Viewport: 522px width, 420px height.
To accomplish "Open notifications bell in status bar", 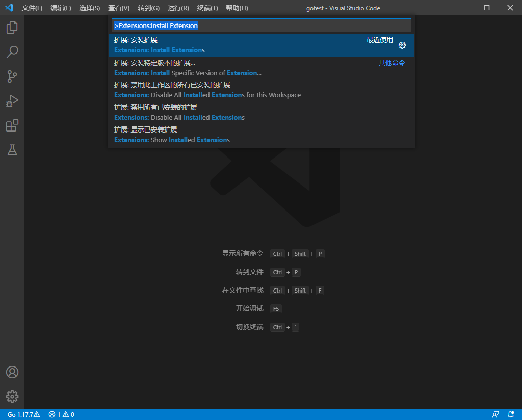I will (x=511, y=414).
